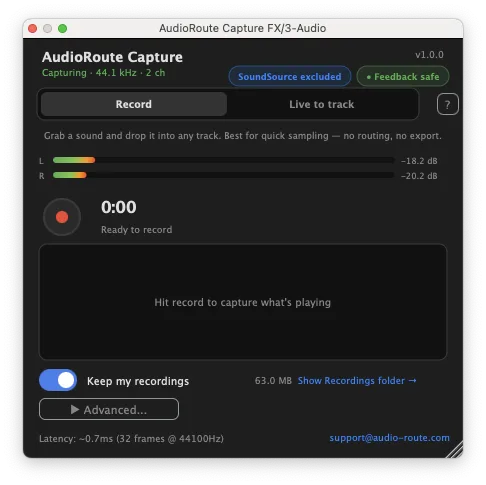The image size is (486, 485).
Task: Open the Show Recordings folder link
Action: 357,381
